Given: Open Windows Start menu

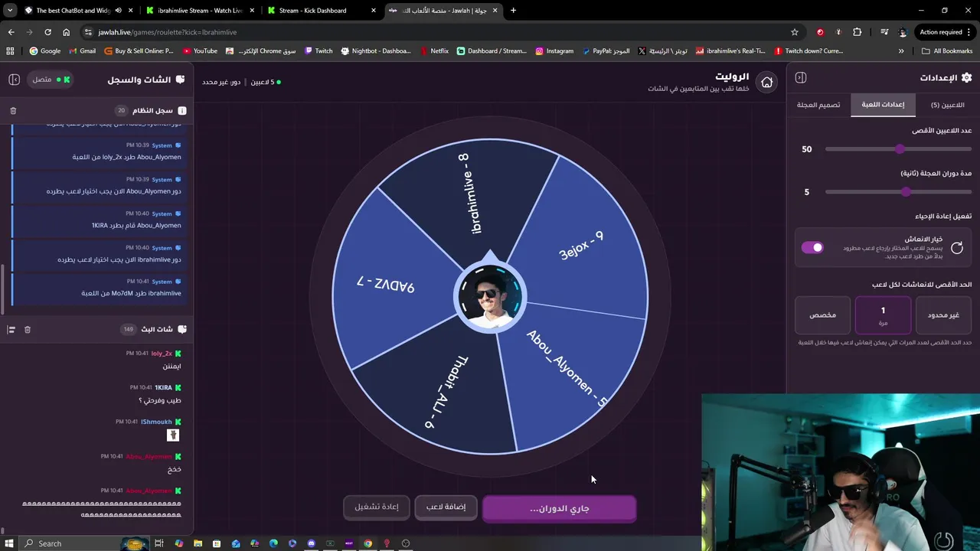Looking at the screenshot, I should point(8,543).
